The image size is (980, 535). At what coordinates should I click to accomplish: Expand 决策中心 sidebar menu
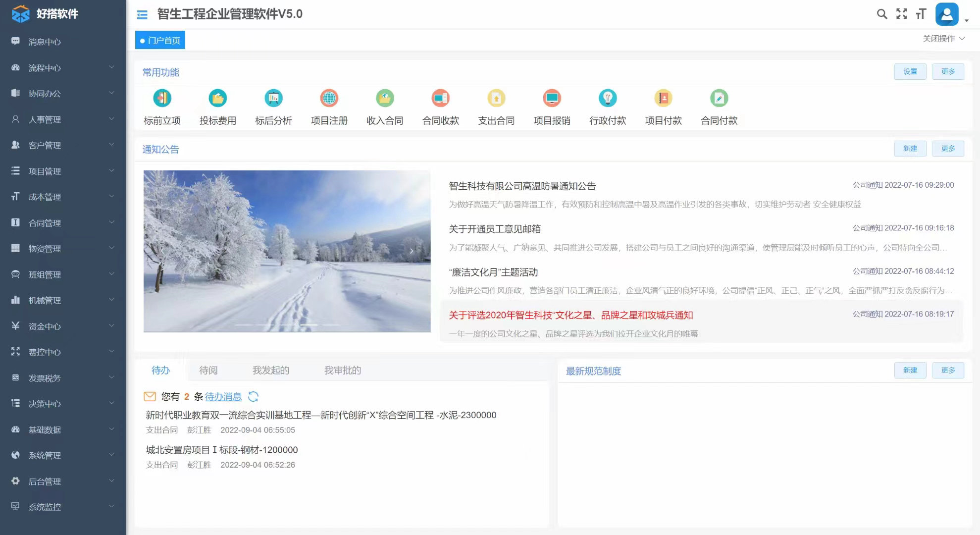63,404
